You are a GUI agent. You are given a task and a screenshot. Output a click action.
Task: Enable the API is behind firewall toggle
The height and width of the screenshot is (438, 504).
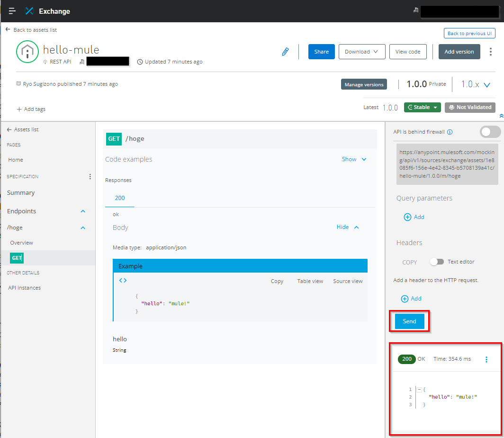coord(490,132)
